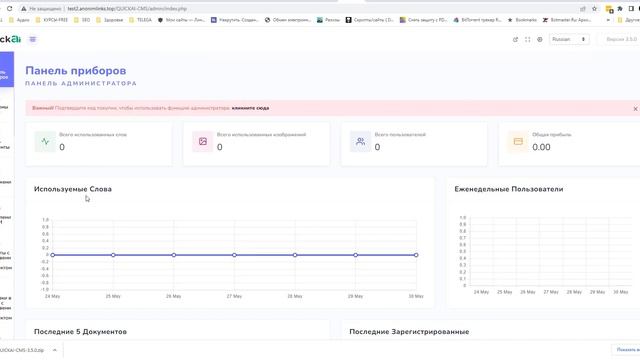Open the 'КУРСЫ-FREE' bookmarks folder
640x360 pixels.
(x=51, y=20)
